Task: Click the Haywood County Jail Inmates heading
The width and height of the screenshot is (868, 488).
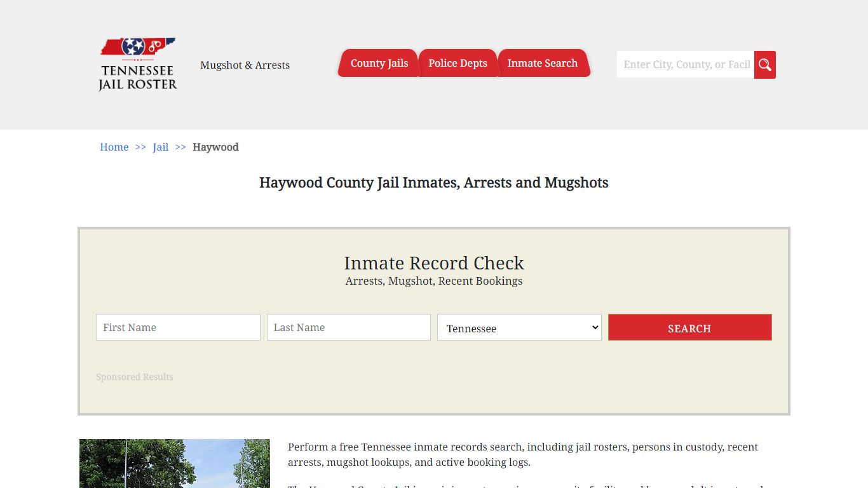Action: [434, 182]
